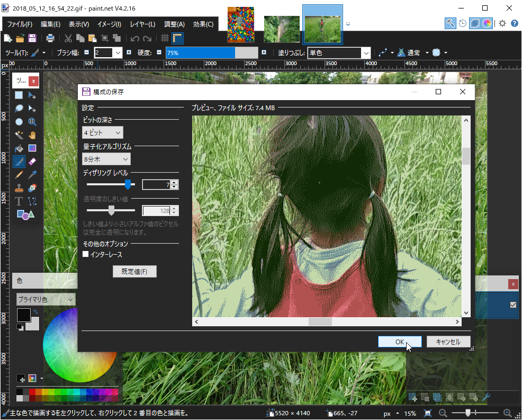This screenshot has width=522, height=420.
Task: Open the Colors window via the top-right icon
Action: [487, 23]
